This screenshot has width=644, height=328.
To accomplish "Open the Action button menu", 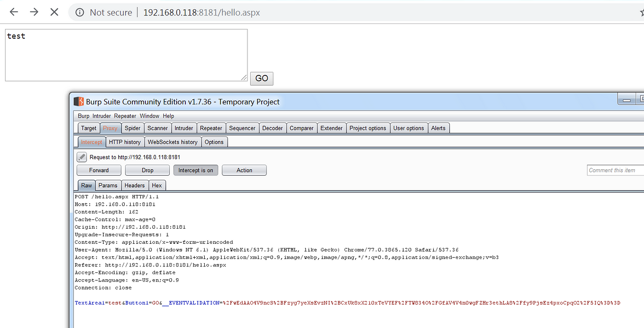I will coord(244,170).
